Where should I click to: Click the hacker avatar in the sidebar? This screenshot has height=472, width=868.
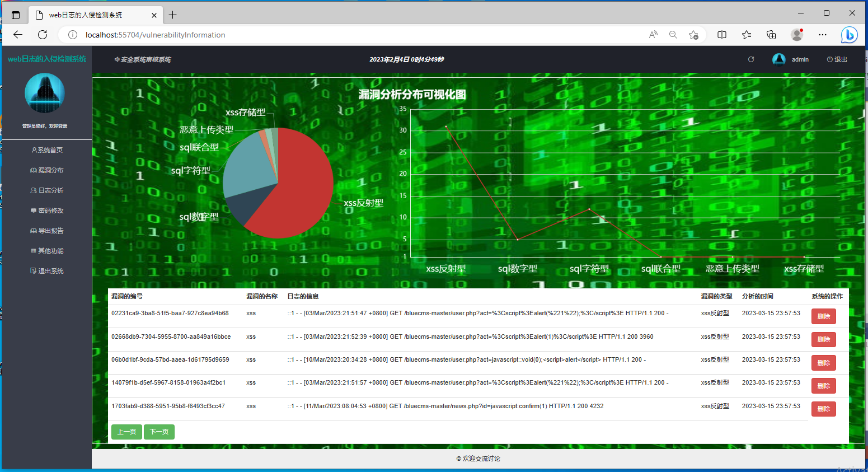[45, 93]
